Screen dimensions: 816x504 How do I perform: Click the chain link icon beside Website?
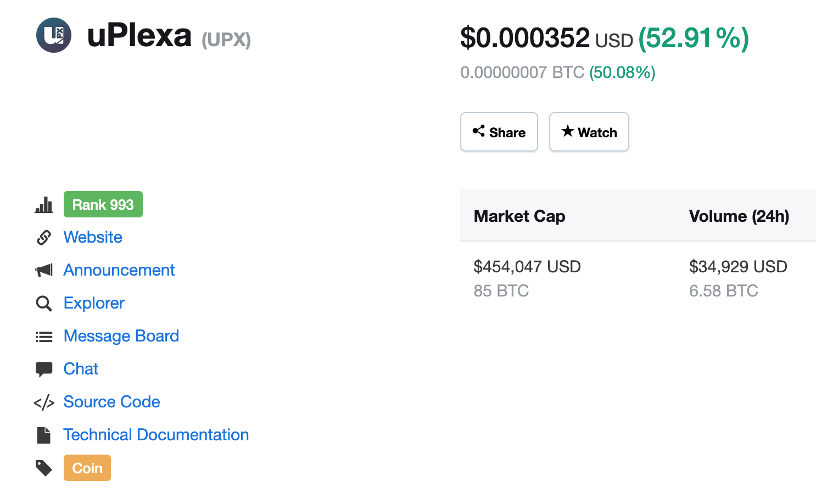[44, 237]
